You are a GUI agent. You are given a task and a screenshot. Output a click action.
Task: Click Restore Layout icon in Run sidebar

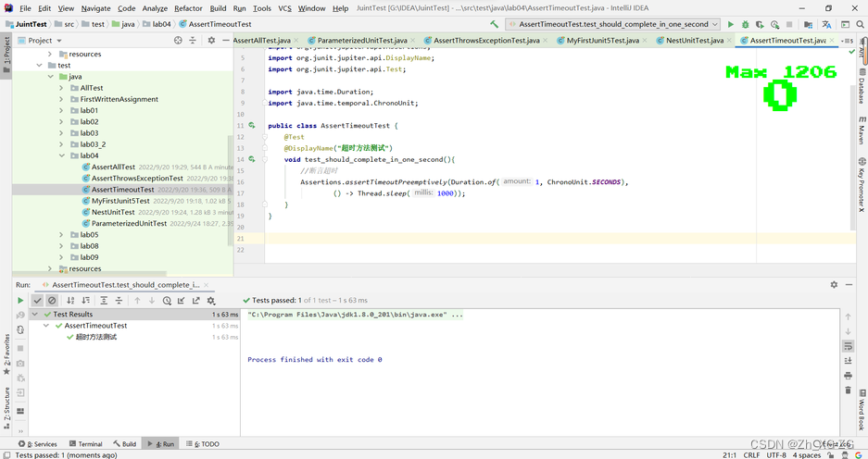pyautogui.click(x=20, y=411)
